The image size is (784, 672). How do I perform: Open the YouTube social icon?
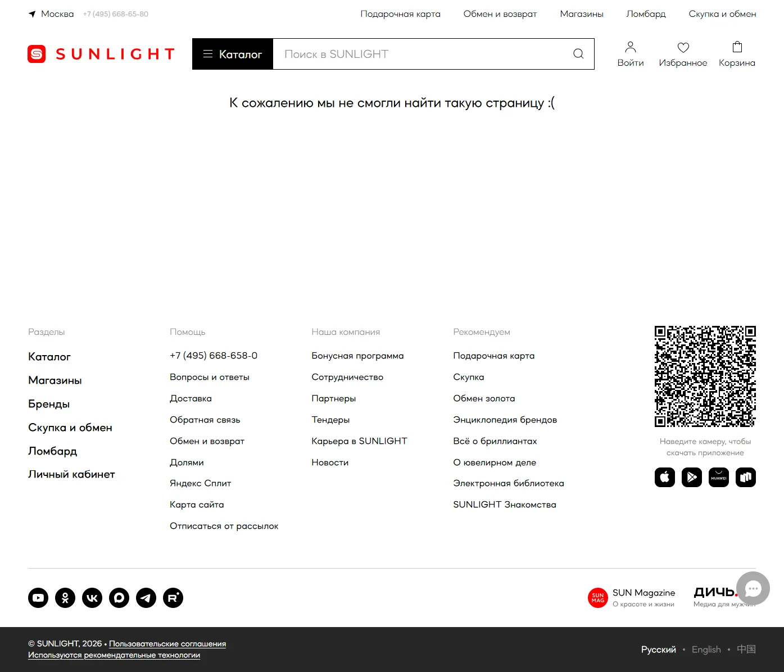point(38,598)
